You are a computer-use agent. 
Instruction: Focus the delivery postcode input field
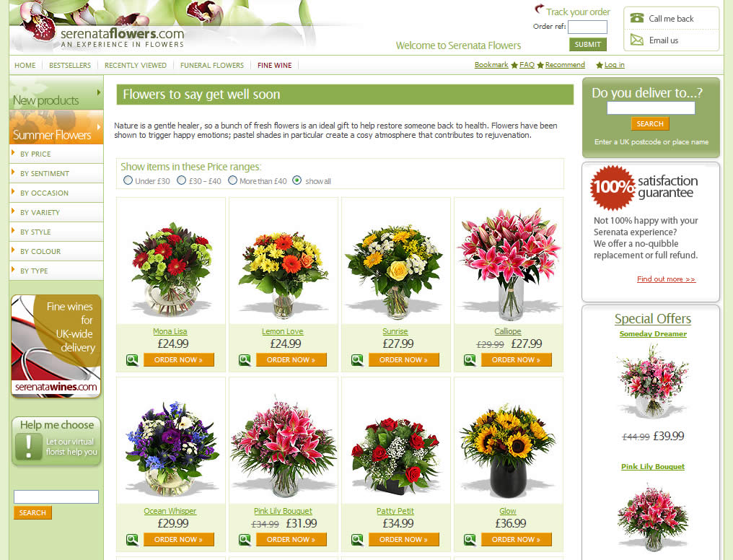click(x=651, y=108)
